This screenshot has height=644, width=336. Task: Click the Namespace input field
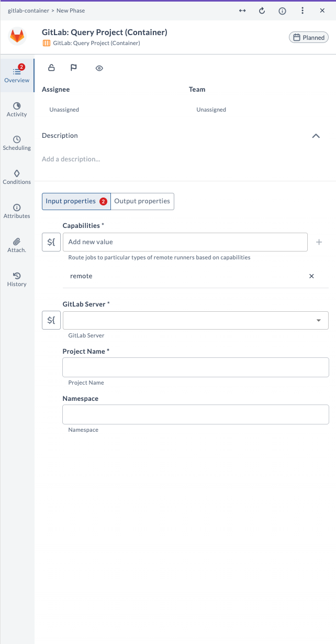196,414
